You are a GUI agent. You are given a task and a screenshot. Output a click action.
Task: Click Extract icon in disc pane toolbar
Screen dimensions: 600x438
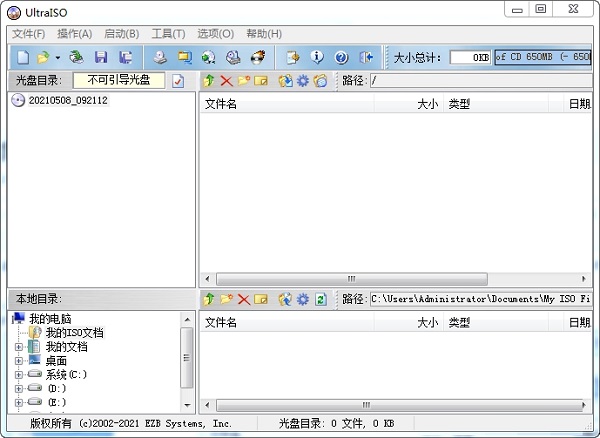click(x=285, y=81)
